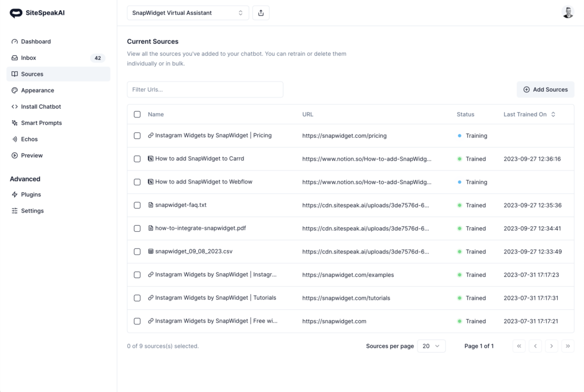Select the Smart Prompts icon
Image resolution: width=584 pixels, height=392 pixels.
(x=14, y=122)
